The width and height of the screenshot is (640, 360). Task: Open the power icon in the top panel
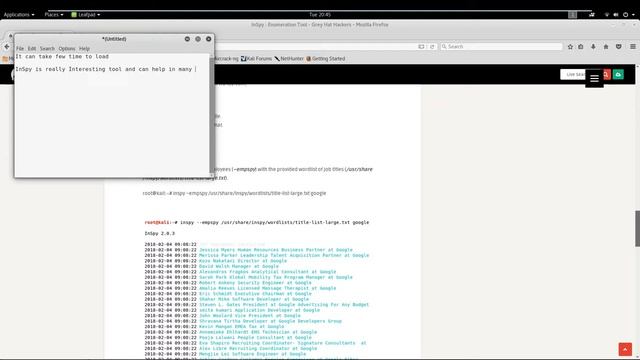(x=625, y=15)
